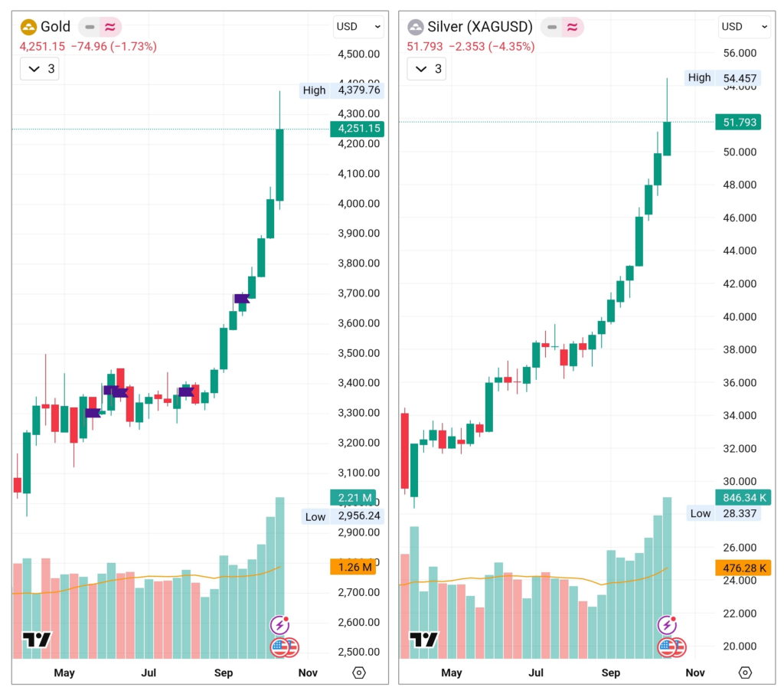Click Gold current price label 4,251.15
This screenshot has width=784, height=694.
[x=356, y=129]
